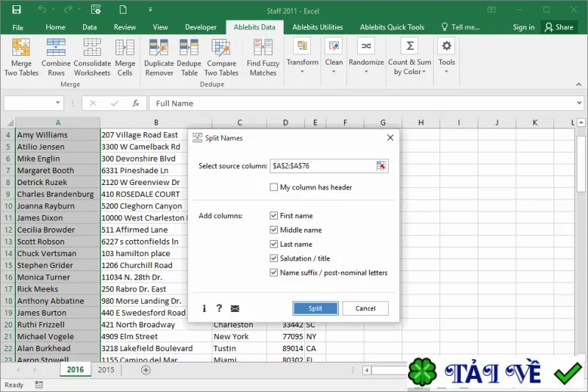Expand Count & Sum by Color

click(409, 57)
